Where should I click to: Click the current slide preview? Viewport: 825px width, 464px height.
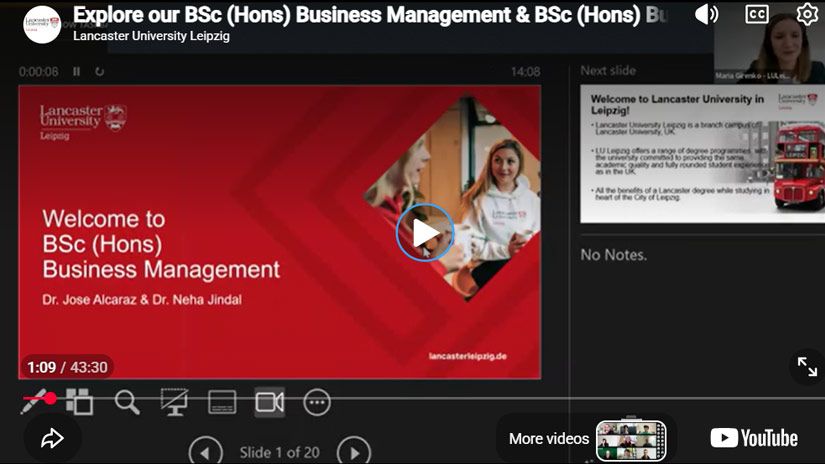click(x=279, y=232)
